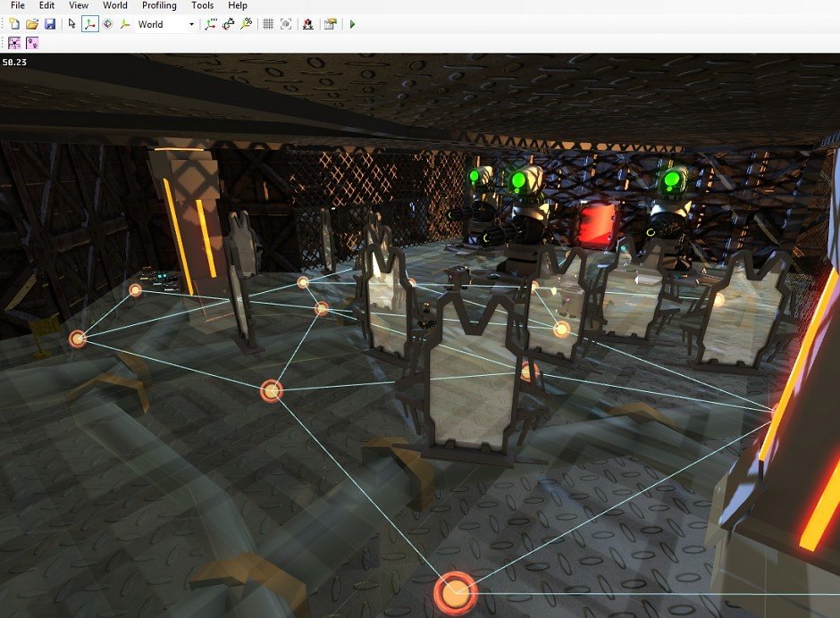Click the waypoint graph icon in second toolbar
The width and height of the screenshot is (840, 618).
pyautogui.click(x=14, y=43)
